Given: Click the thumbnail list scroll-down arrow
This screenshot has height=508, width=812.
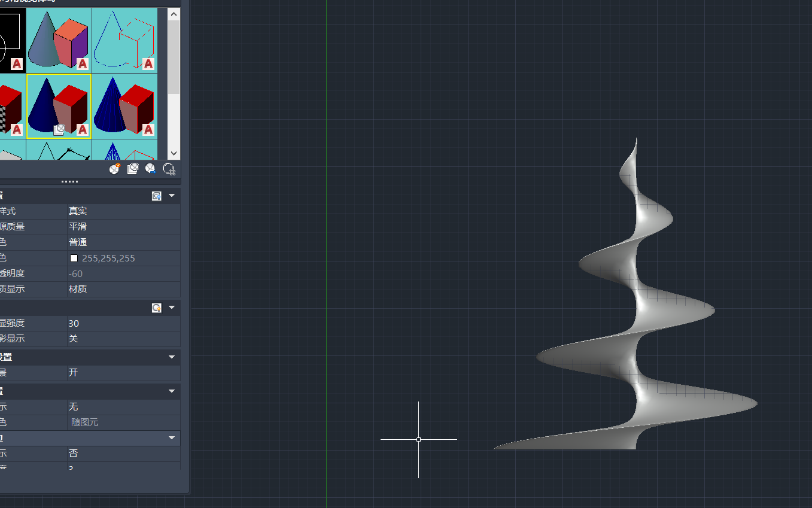Looking at the screenshot, I should (x=174, y=154).
